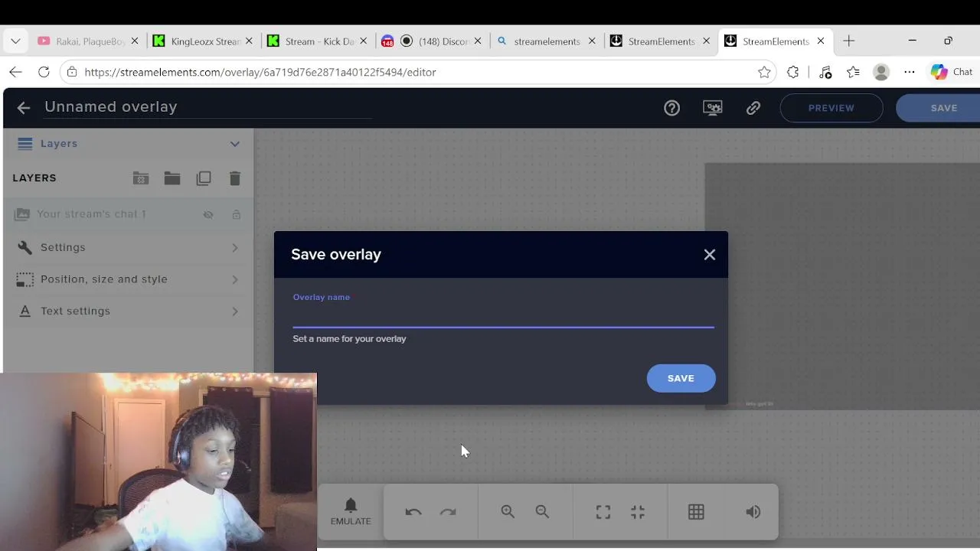Switch to the first StreamElements tab
The width and height of the screenshot is (980, 551).
pos(659,41)
